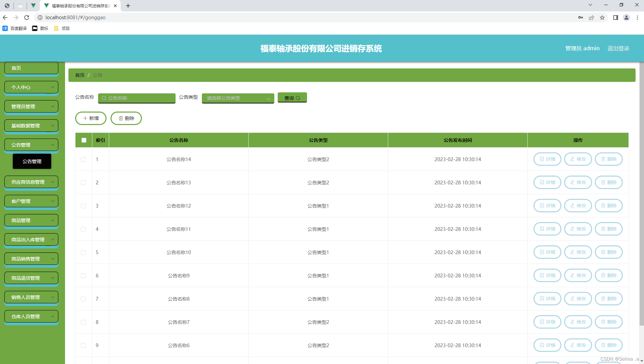View 详情 for 公告名称10

click(547, 252)
